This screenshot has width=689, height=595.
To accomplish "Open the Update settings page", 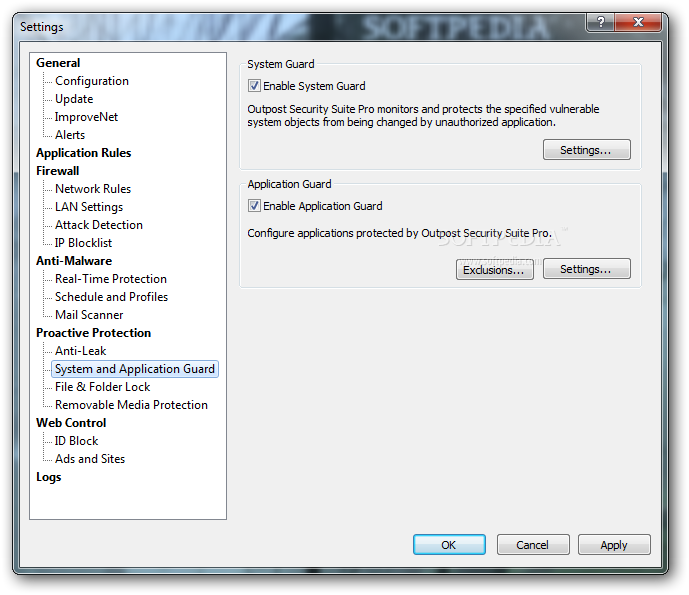I will [74, 99].
